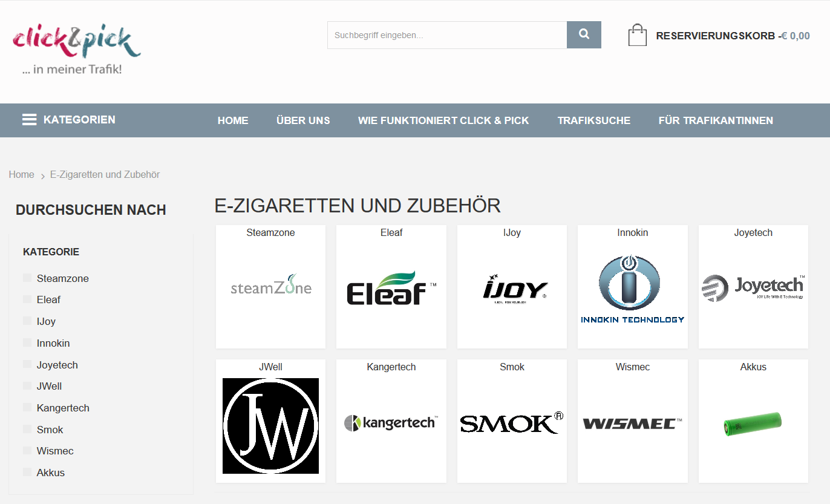Tick the Eleaf category checkbox

coord(27,299)
